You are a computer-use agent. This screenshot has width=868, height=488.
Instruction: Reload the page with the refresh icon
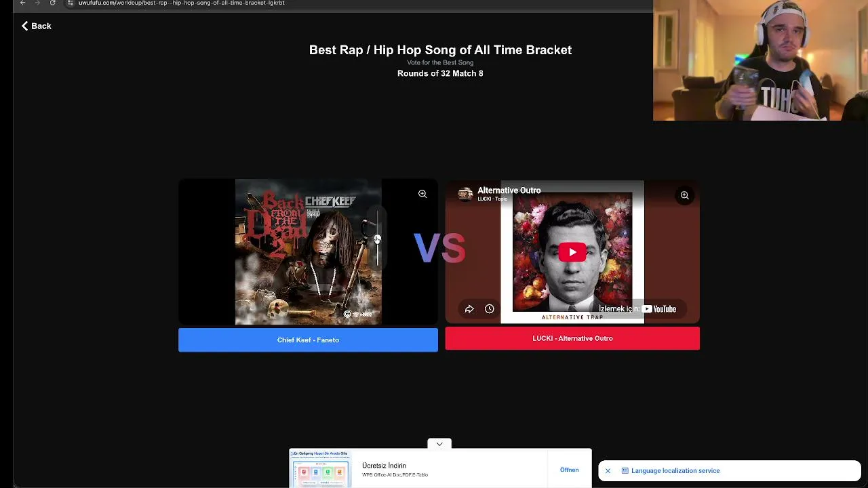pyautogui.click(x=53, y=3)
